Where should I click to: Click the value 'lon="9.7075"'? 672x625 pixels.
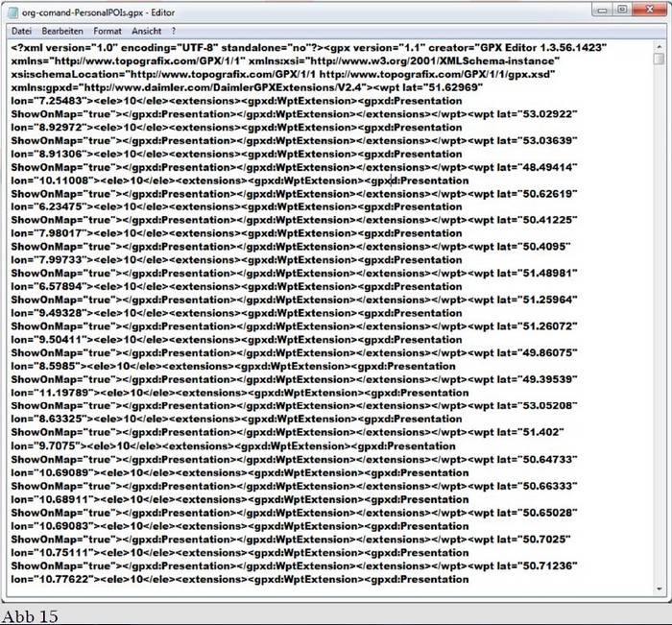click(x=46, y=445)
